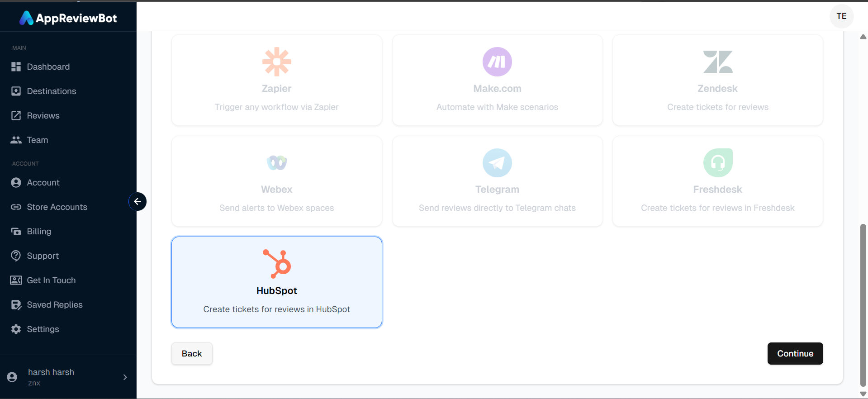Click the Get In Touch contact icon
868x399 pixels.
16,280
